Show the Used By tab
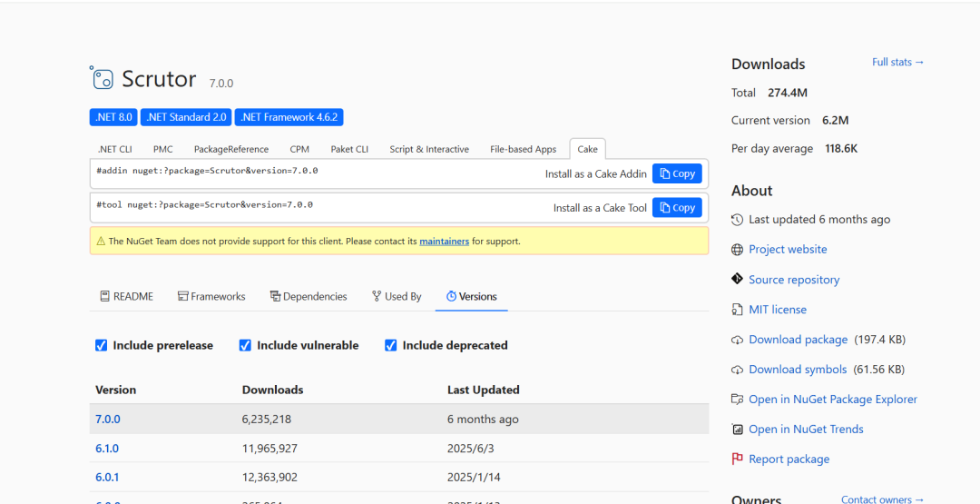Viewport: 980px width, 504px height. click(x=397, y=296)
